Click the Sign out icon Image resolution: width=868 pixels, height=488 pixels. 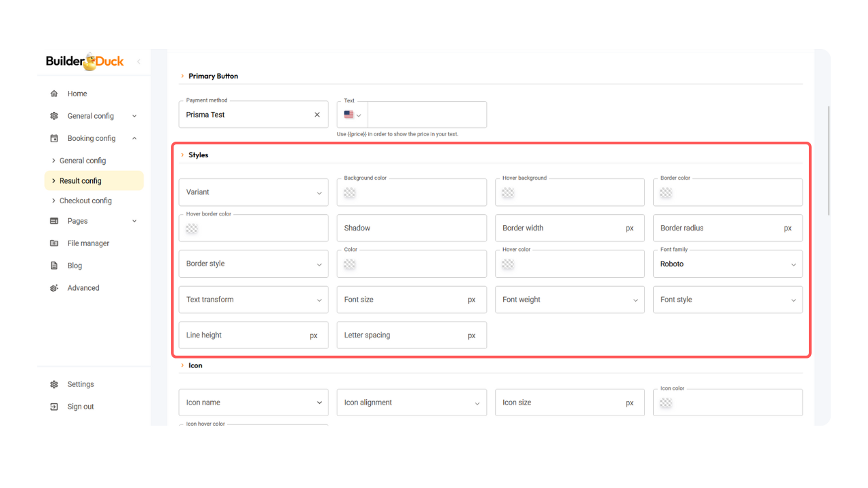coord(54,407)
